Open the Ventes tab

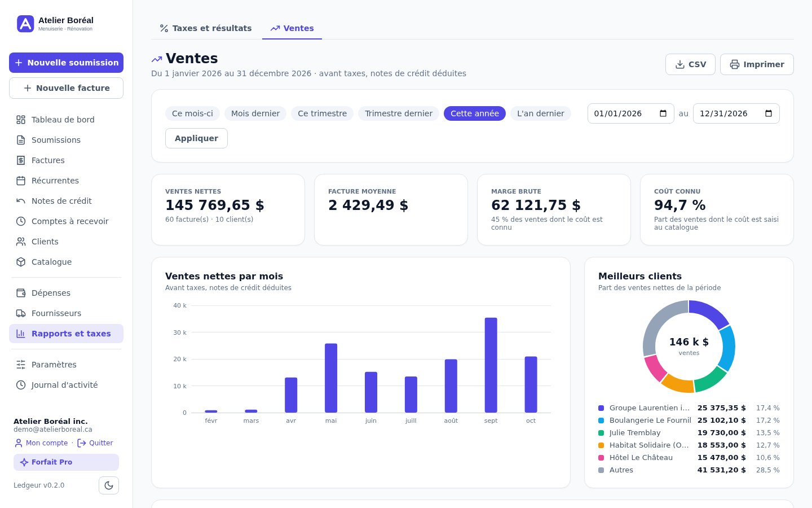click(292, 28)
